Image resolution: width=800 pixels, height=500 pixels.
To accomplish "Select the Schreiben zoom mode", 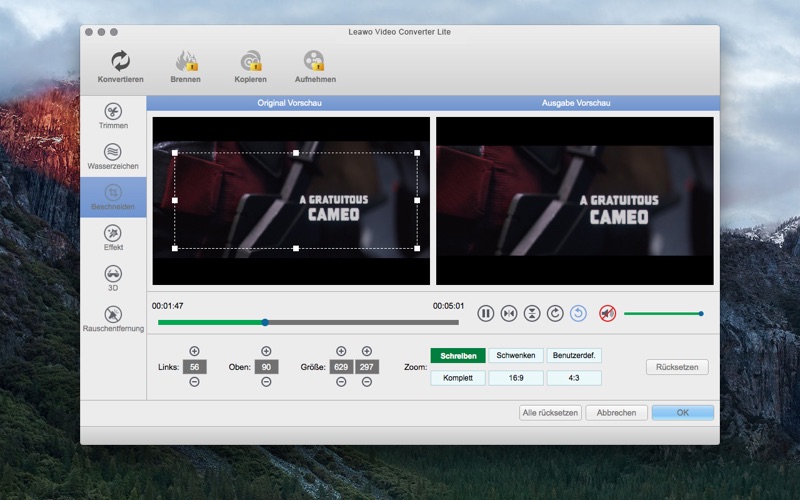I will tap(458, 356).
